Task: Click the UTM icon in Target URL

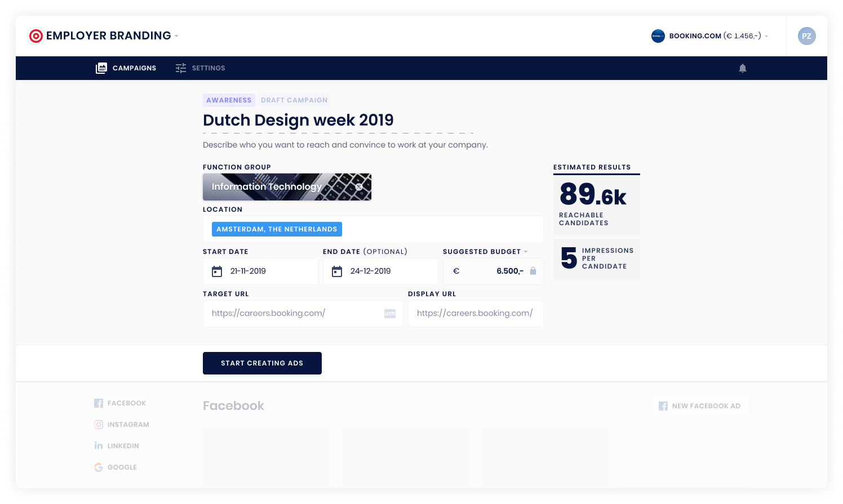Action: click(390, 314)
